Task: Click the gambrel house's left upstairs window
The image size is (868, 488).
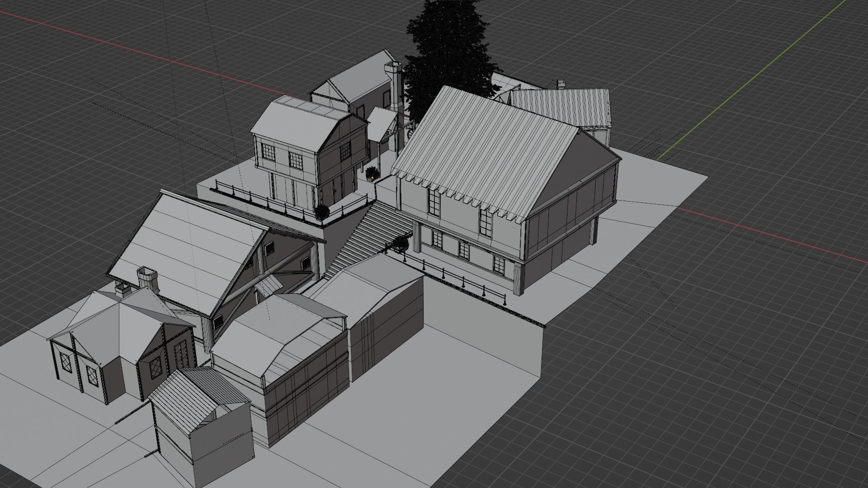Action: [268, 152]
